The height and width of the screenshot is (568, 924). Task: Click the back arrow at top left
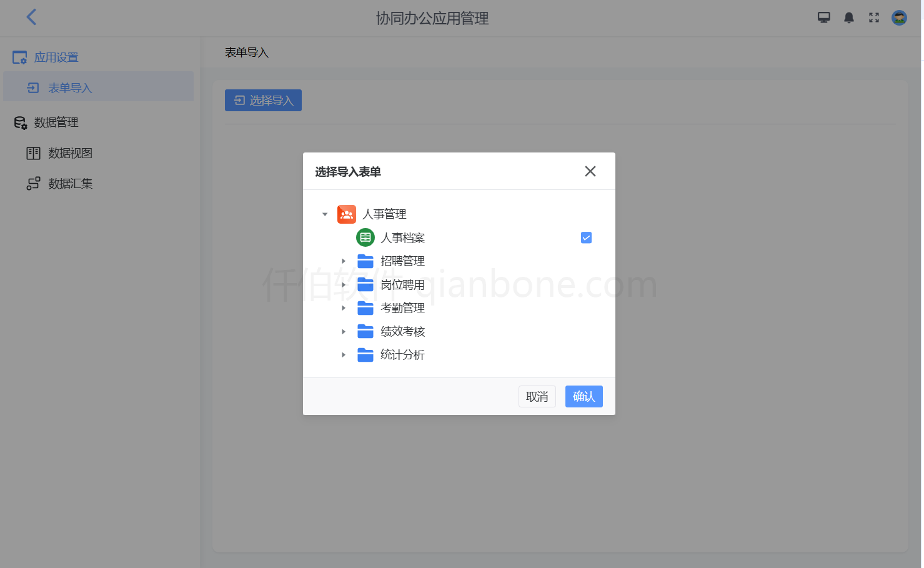(x=31, y=17)
